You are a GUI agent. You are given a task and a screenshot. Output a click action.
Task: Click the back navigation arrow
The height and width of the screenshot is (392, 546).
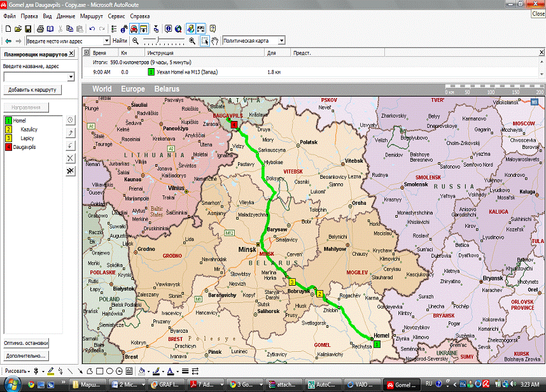pyautogui.click(x=8, y=41)
